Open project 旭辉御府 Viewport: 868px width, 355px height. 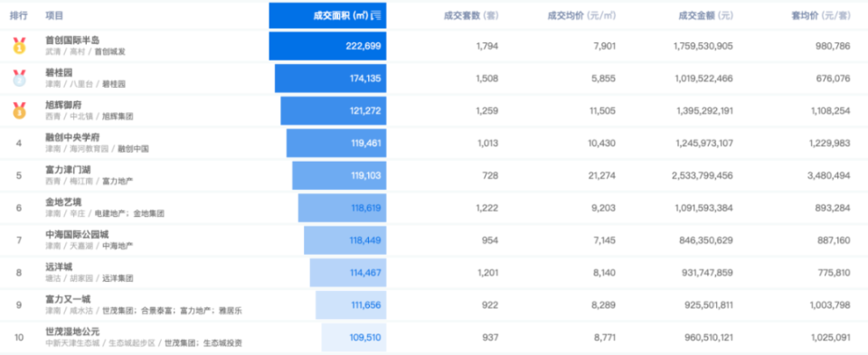pos(63,105)
